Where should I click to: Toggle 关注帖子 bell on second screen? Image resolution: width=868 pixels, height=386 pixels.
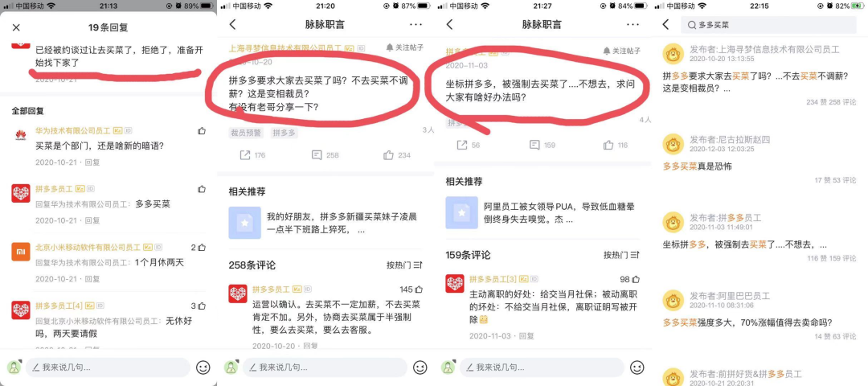click(x=404, y=47)
